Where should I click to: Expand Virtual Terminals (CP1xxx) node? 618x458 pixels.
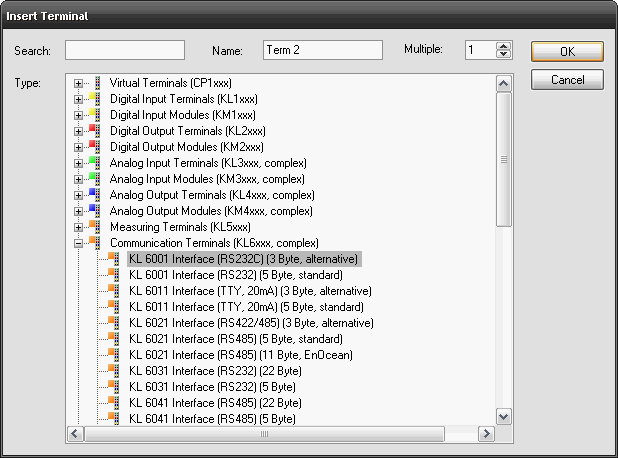(x=78, y=84)
